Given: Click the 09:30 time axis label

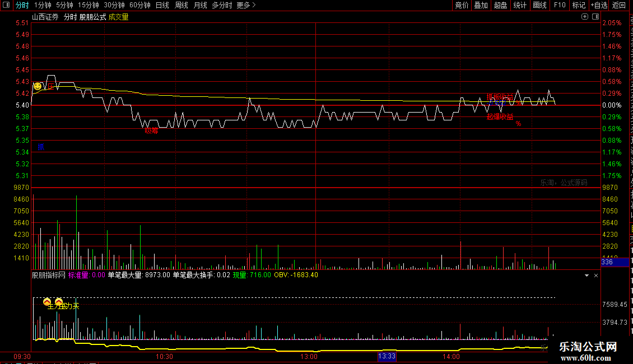Looking at the screenshot, I should click(x=22, y=357).
